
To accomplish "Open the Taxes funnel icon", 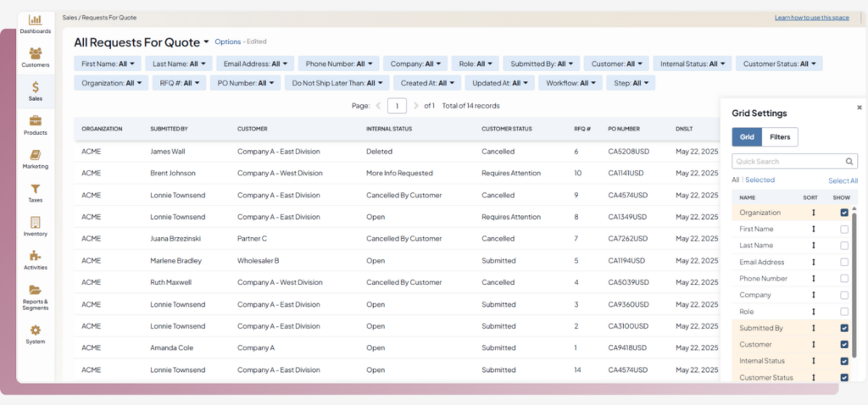I will (36, 189).
